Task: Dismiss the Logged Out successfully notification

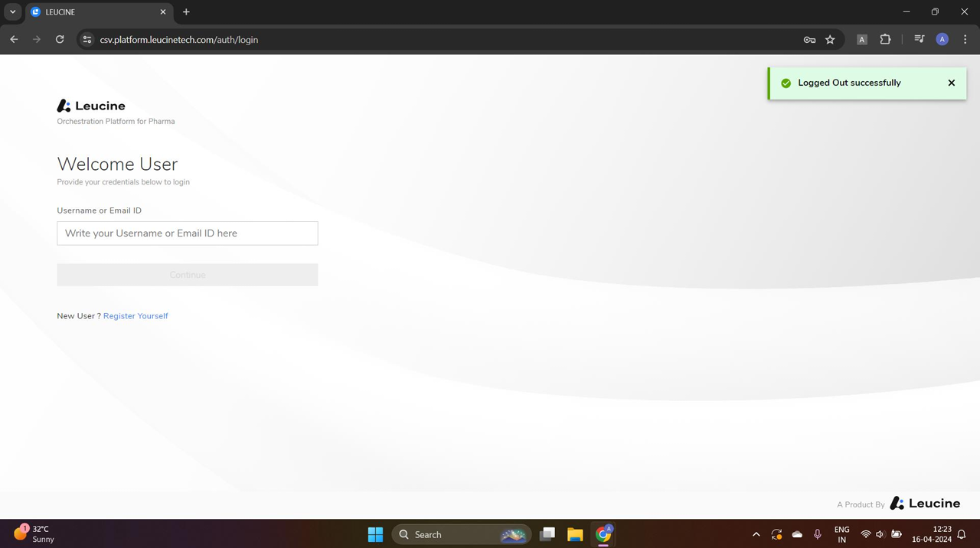Action: 951,83
